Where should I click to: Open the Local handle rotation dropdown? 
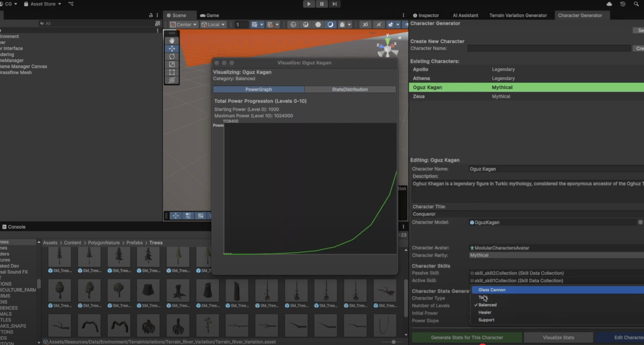point(213,24)
